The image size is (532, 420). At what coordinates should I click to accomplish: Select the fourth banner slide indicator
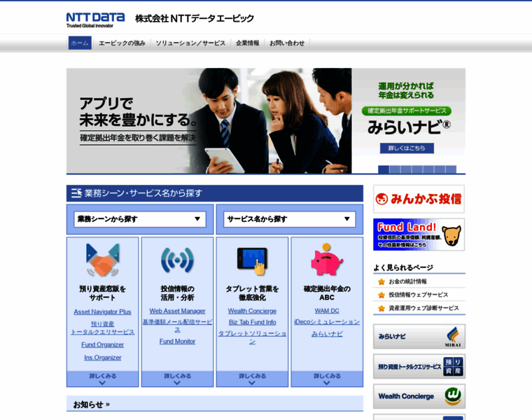point(417,169)
